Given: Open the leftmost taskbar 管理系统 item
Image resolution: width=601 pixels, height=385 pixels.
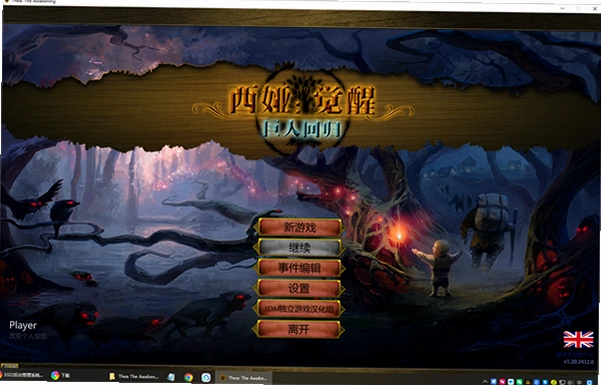Looking at the screenshot, I should (21, 375).
